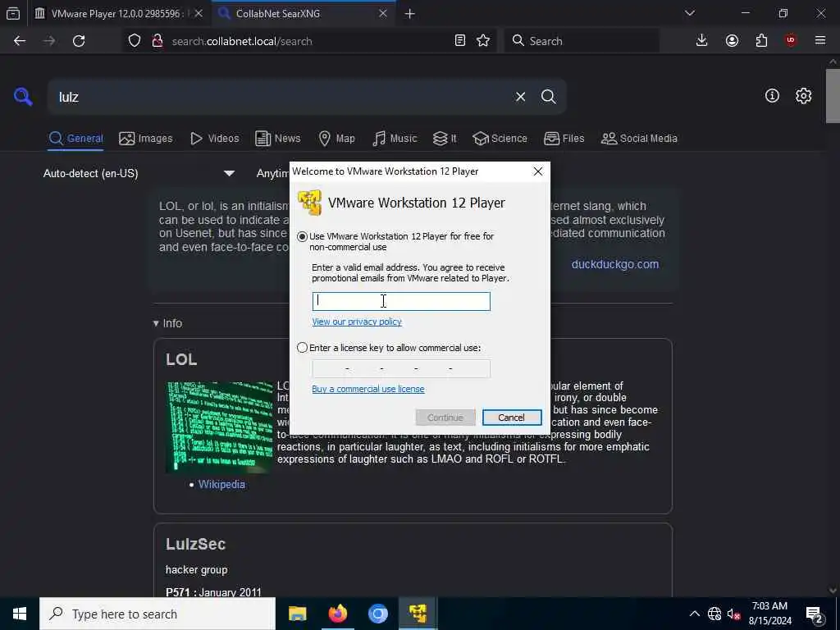
Task: Click the SearXNG magnifier logo
Action: [23, 97]
